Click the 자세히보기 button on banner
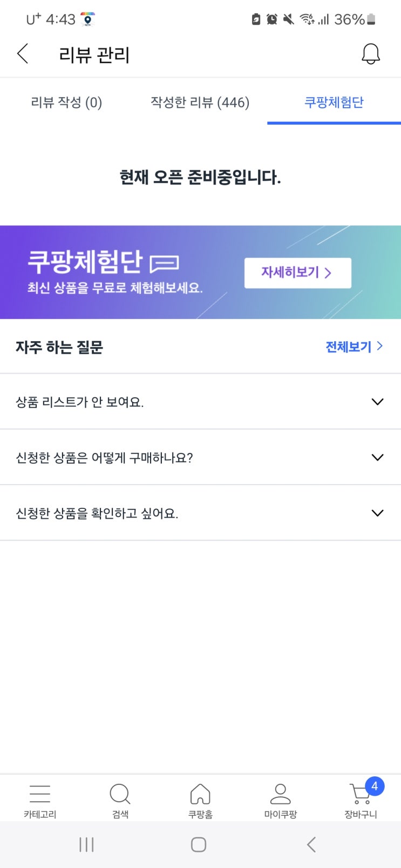401x868 pixels. pos(298,273)
